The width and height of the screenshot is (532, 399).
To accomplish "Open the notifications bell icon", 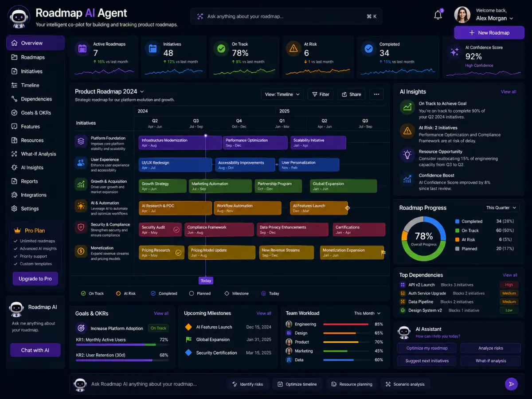I will [x=438, y=15].
